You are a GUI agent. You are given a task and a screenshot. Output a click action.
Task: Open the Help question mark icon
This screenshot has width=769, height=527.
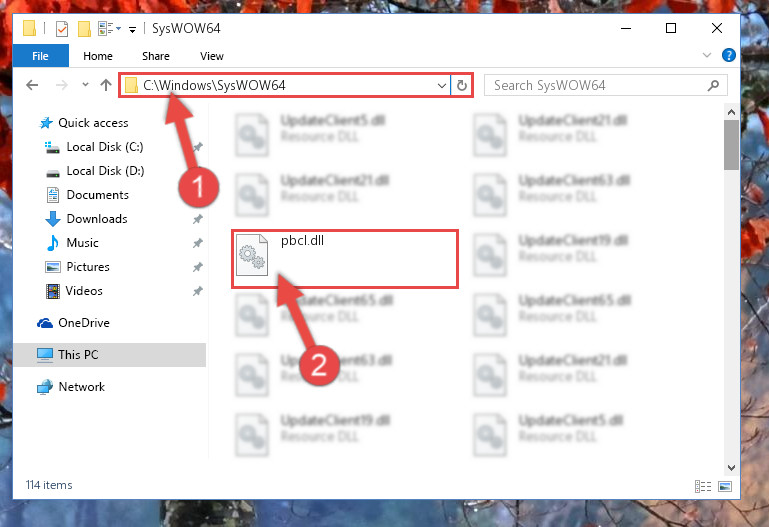coord(729,55)
